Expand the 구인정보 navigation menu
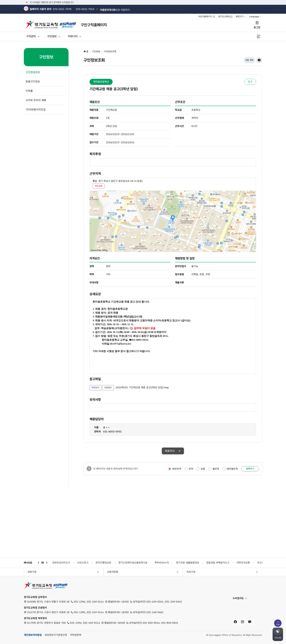This screenshot has width=286, height=644. point(53,37)
